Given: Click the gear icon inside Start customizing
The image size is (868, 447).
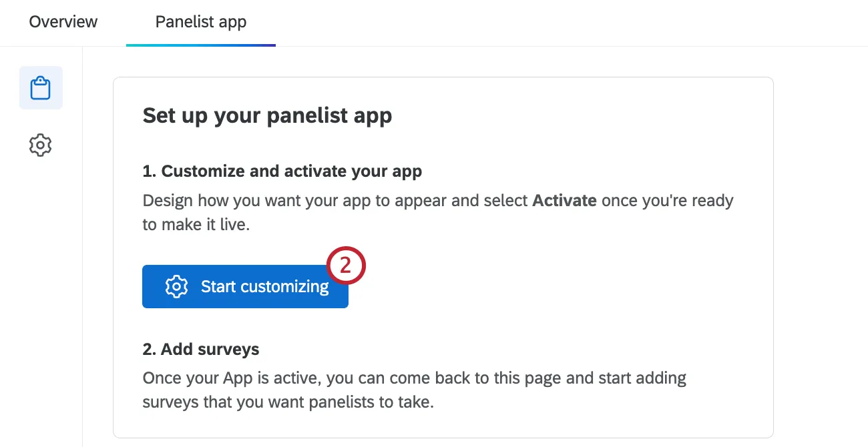Looking at the screenshot, I should pyautogui.click(x=176, y=286).
